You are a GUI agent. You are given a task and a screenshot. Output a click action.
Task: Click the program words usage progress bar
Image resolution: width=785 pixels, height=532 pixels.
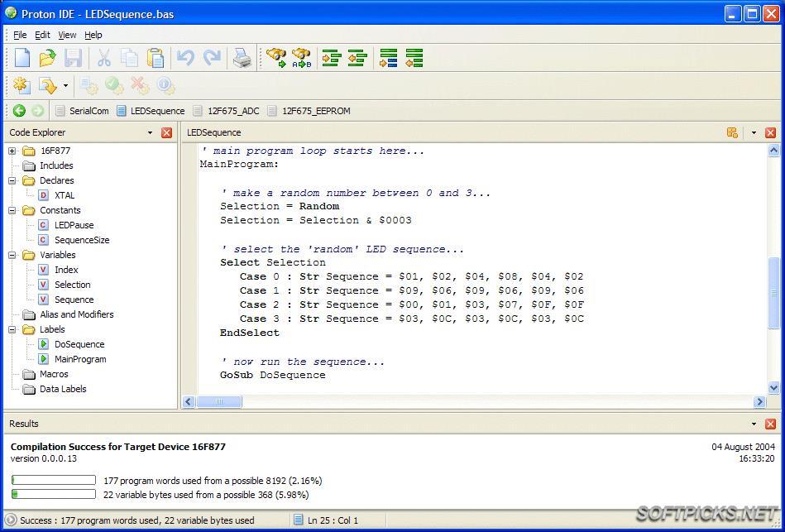point(54,481)
